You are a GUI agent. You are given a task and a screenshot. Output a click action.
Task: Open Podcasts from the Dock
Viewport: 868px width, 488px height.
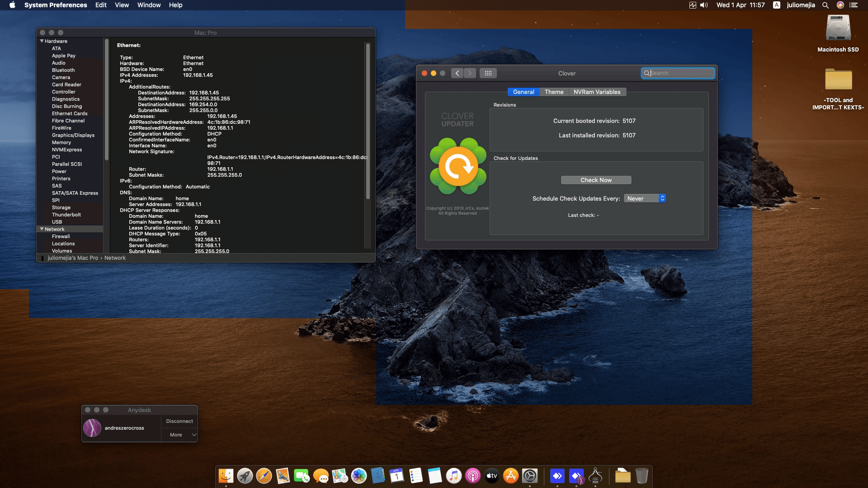472,476
